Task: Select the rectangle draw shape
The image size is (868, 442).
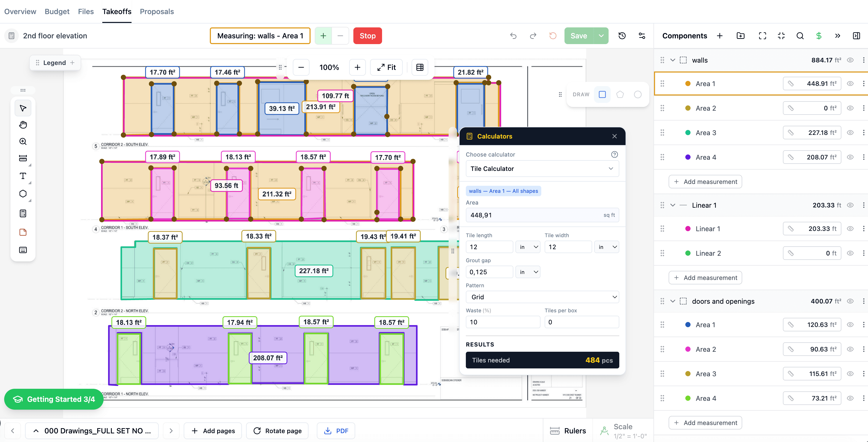Action: click(602, 95)
